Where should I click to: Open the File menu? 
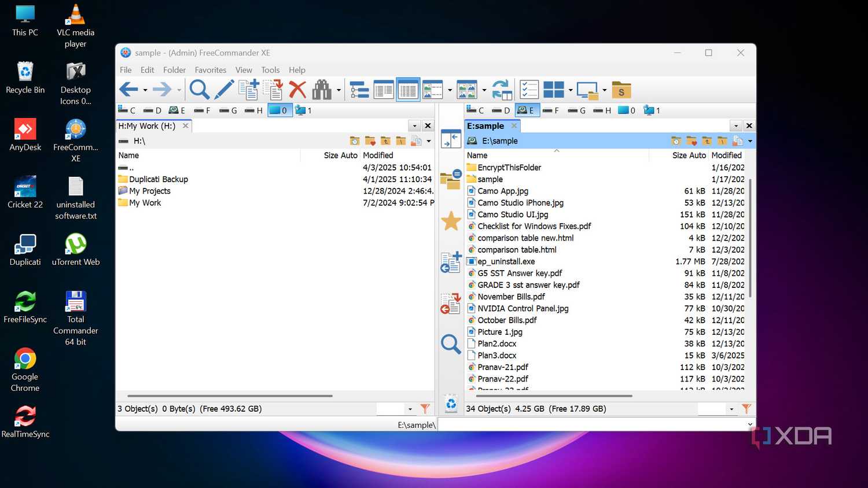pos(126,70)
